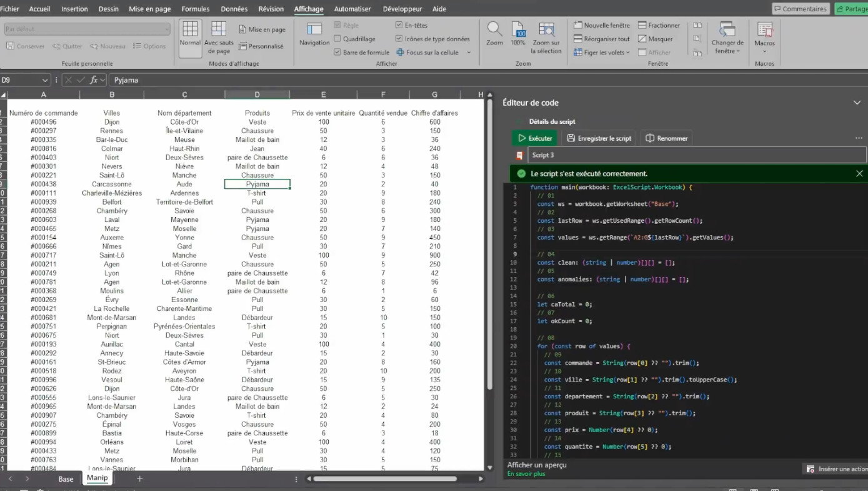Screen dimensions: 868x491
Task: Open the Aide ribbon tab
Action: tap(439, 9)
